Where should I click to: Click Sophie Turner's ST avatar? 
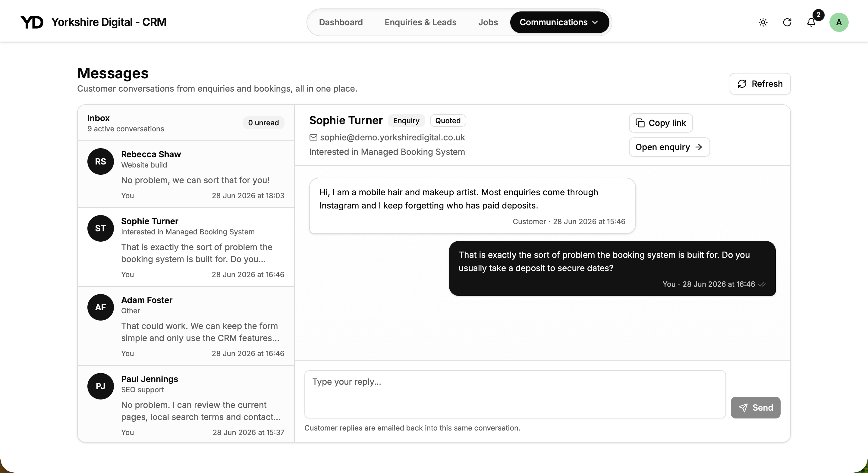[x=100, y=228]
